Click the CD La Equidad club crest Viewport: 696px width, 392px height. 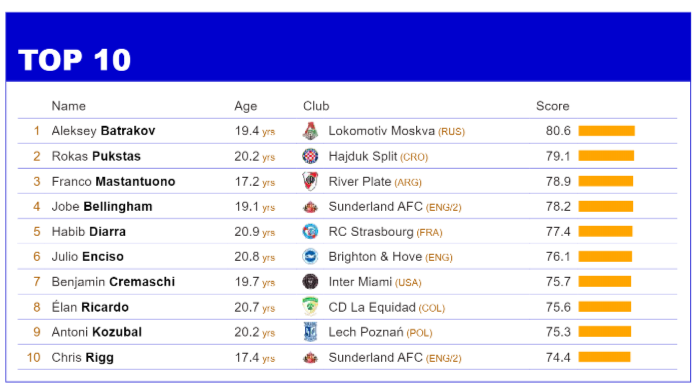pos(310,307)
